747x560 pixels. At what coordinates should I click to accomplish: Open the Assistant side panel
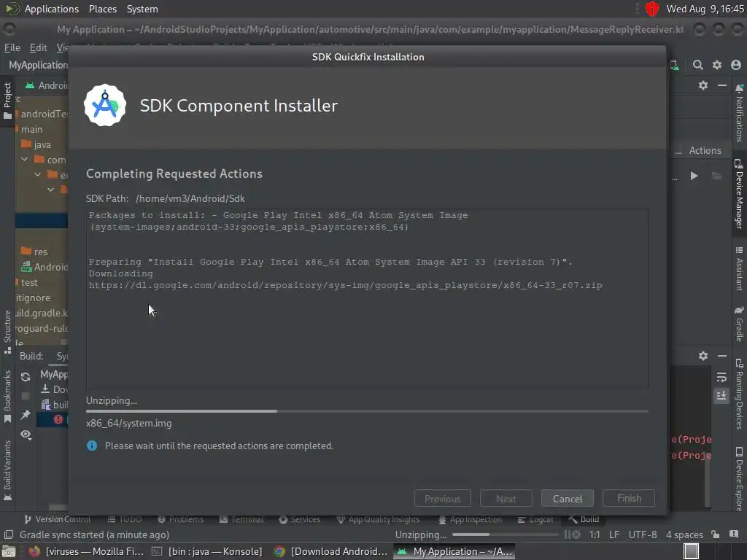pos(739,268)
